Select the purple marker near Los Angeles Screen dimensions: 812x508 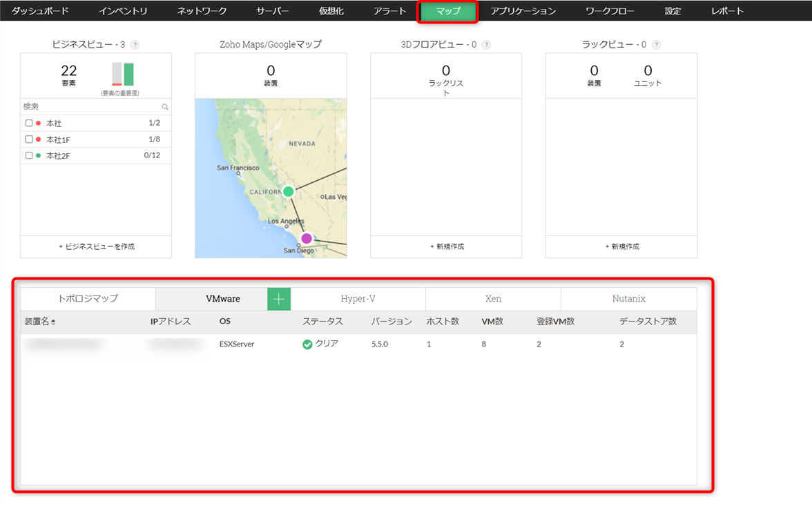pyautogui.click(x=307, y=238)
